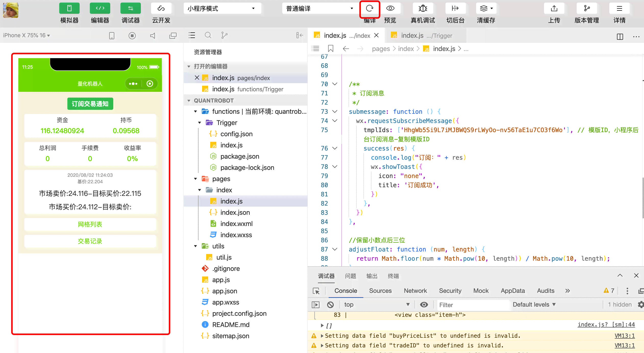Switch to the Network devtools tab

pyautogui.click(x=415, y=291)
